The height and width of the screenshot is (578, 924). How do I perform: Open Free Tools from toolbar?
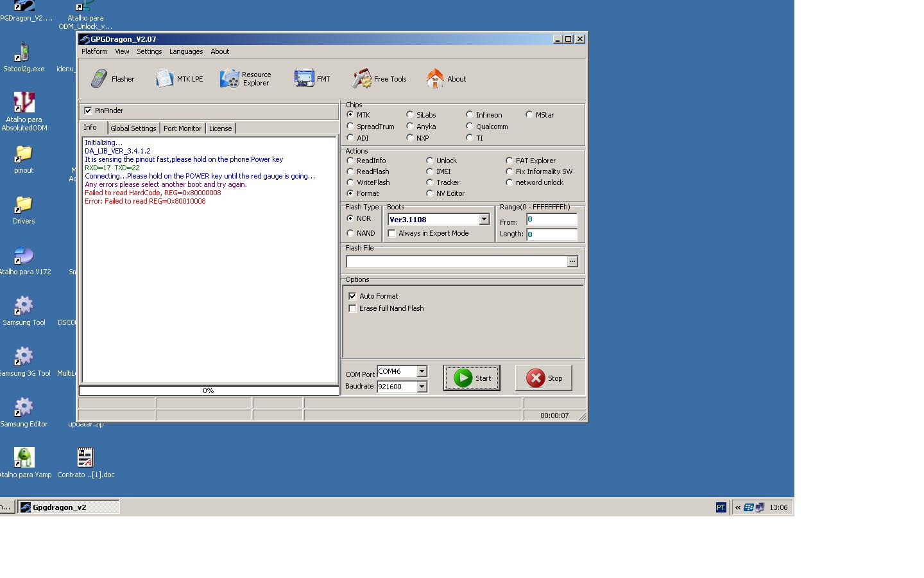pyautogui.click(x=379, y=79)
